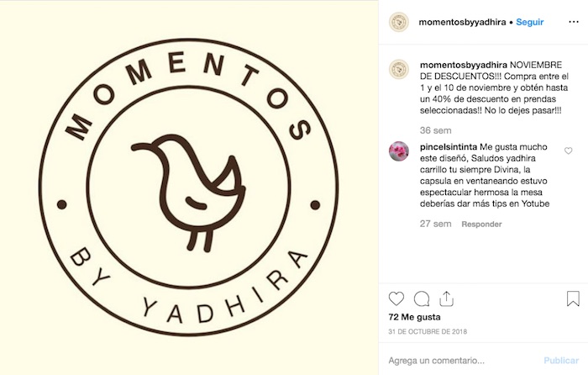Follow the account with Seguir
This screenshot has width=588, height=375.
(529, 22)
